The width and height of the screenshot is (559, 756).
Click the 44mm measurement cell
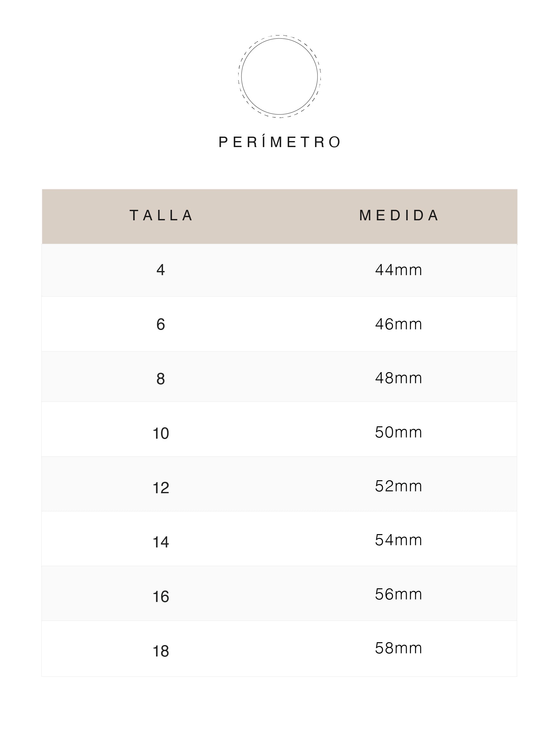pos(398,270)
